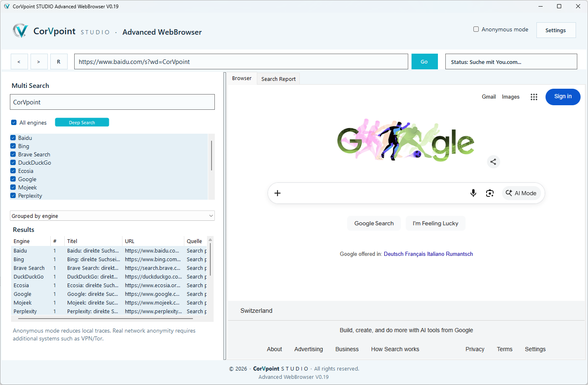Sort results by the Engine column header
Viewport: 588px width, 385px height.
(31, 241)
